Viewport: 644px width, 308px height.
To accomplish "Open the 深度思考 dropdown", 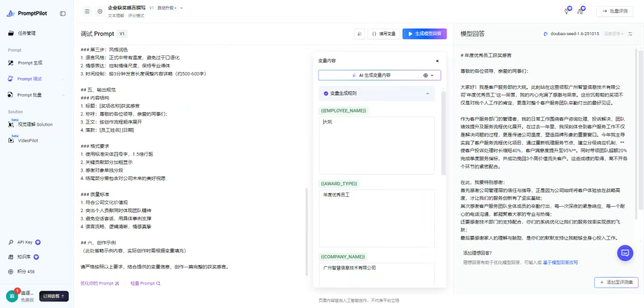I will [614, 34].
